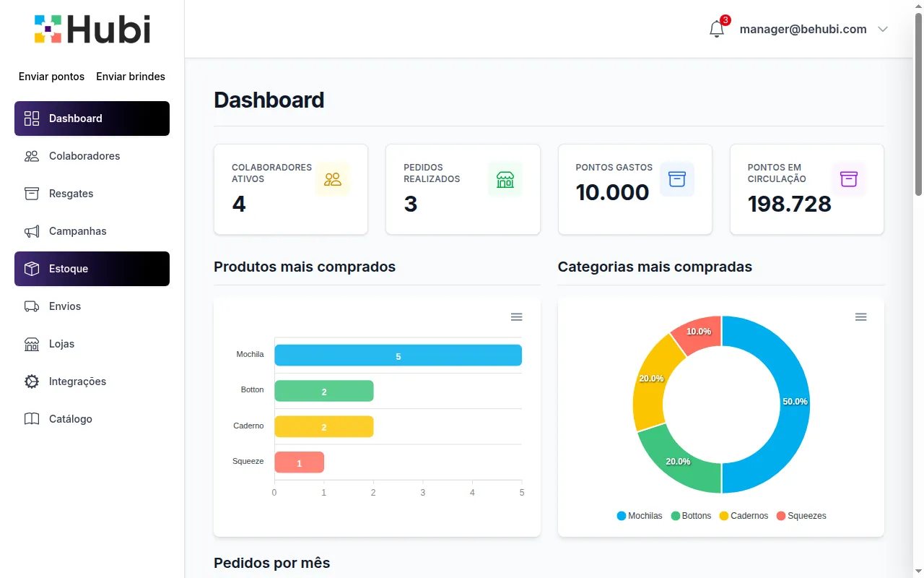
Task: Click the Hubi logo
Action: pyautogui.click(x=91, y=29)
